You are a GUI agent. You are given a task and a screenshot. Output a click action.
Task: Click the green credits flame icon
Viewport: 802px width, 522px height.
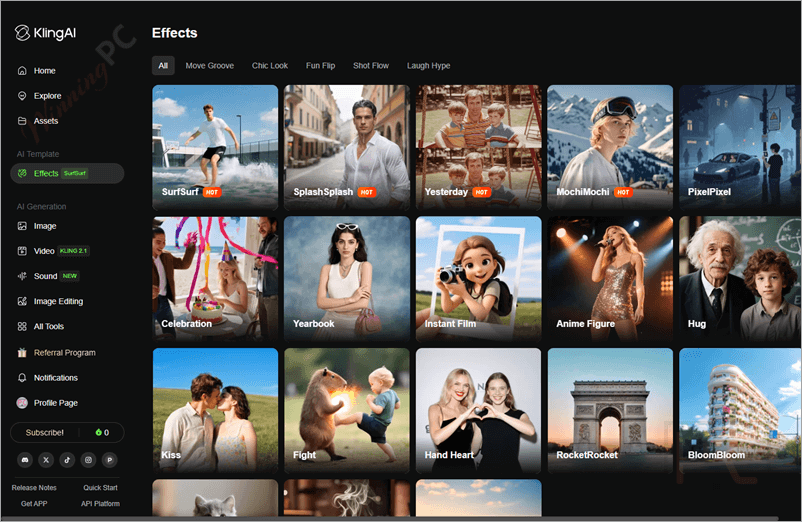coord(98,433)
